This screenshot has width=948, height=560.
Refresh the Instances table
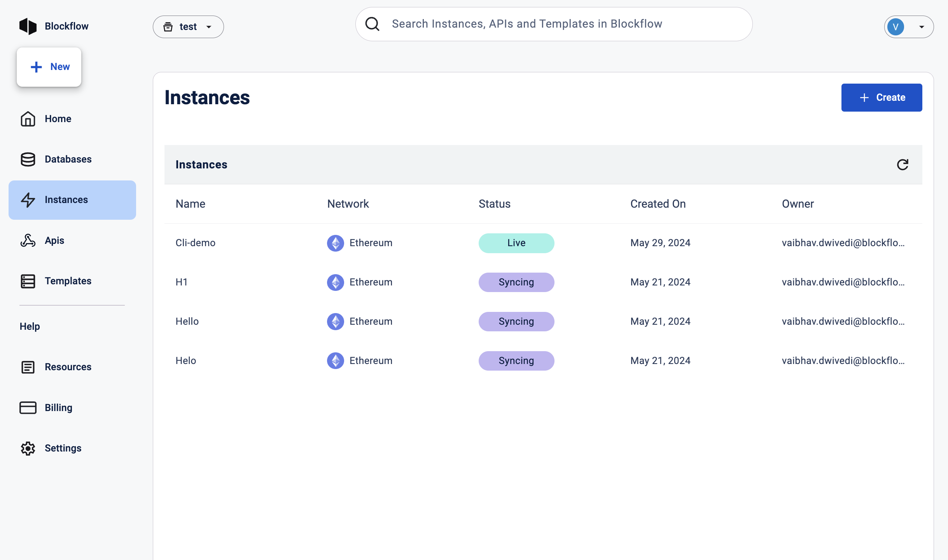tap(902, 165)
